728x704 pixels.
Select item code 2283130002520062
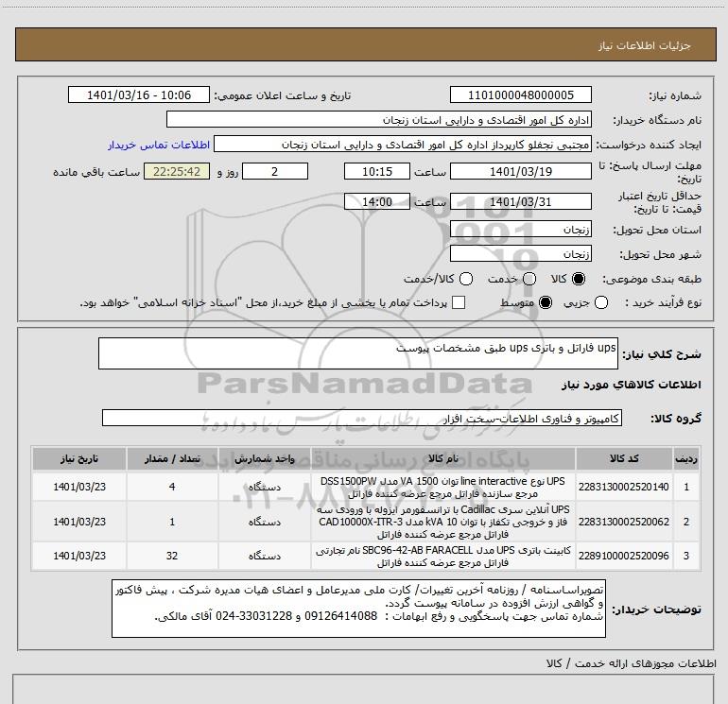pos(624,522)
